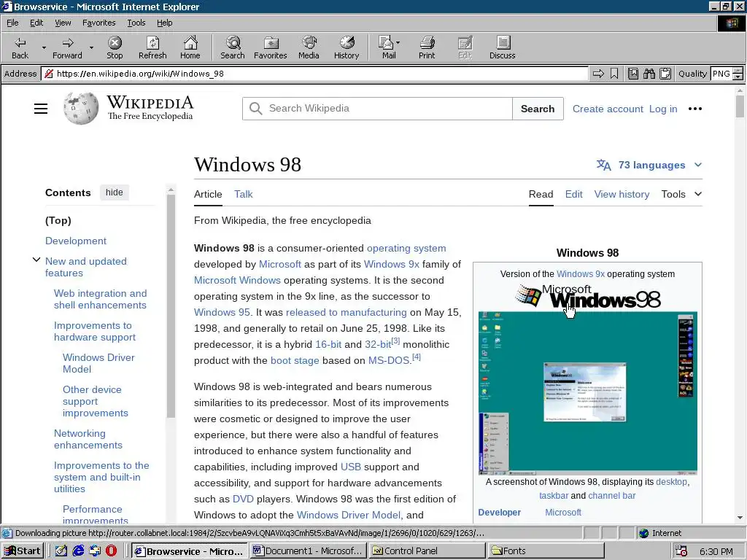The height and width of the screenshot is (560, 747).
Task: Click the Forward toolbar button
Action: point(67,47)
